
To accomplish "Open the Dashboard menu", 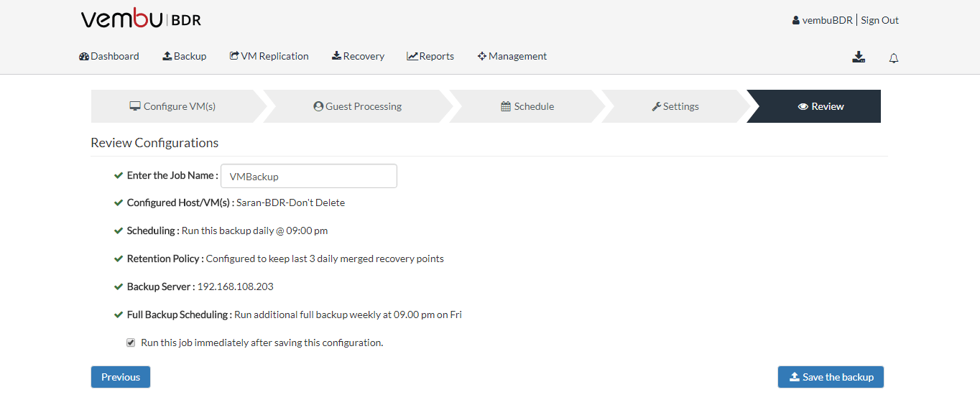I will coord(109,56).
